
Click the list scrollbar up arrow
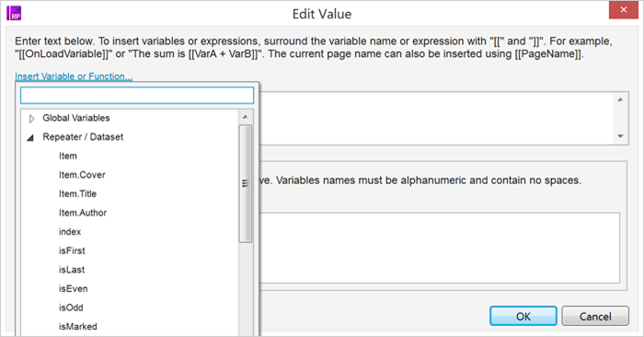(246, 117)
